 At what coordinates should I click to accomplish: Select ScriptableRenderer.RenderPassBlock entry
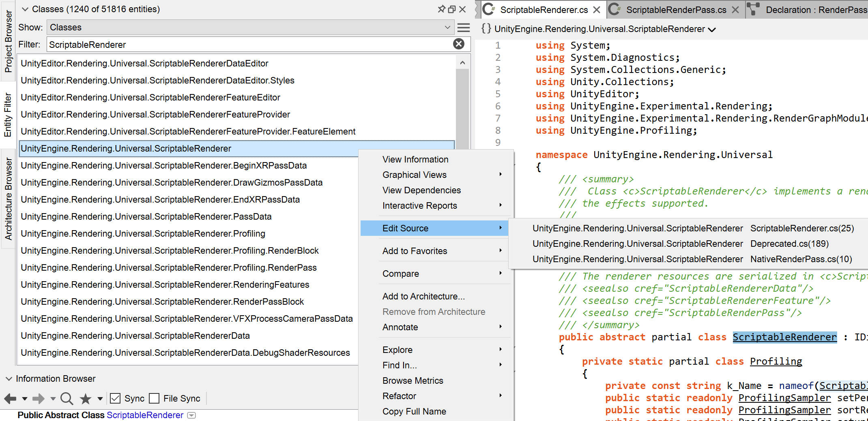(x=189, y=301)
